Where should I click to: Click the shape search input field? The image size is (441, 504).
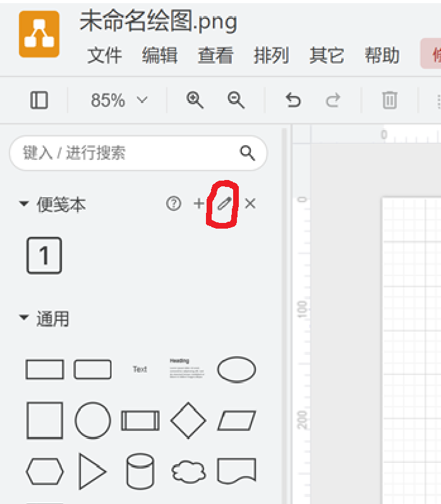(x=138, y=153)
